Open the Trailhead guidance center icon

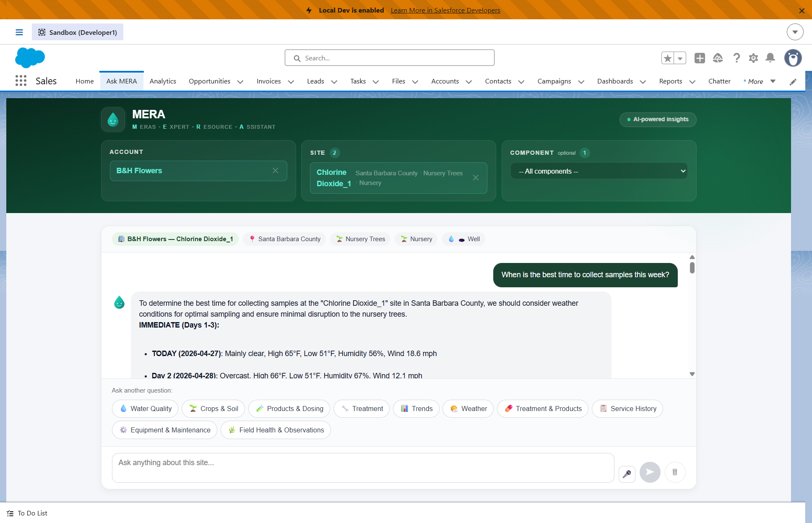pyautogui.click(x=718, y=58)
